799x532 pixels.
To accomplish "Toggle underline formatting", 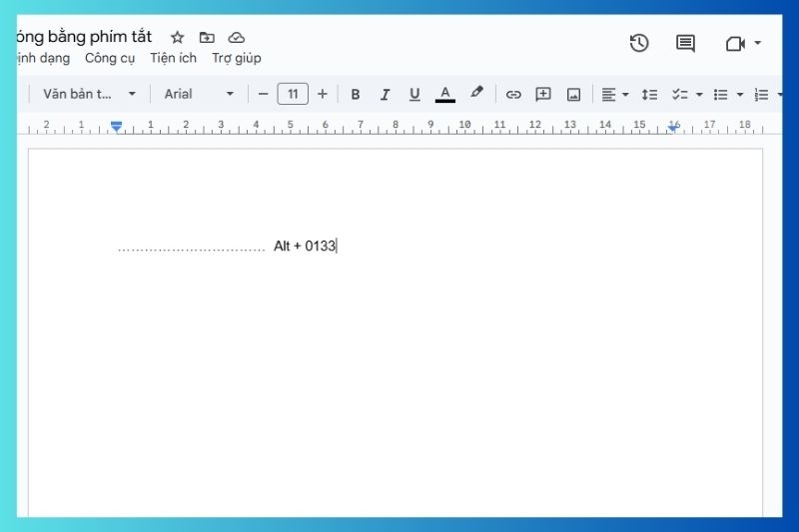I will (x=414, y=94).
